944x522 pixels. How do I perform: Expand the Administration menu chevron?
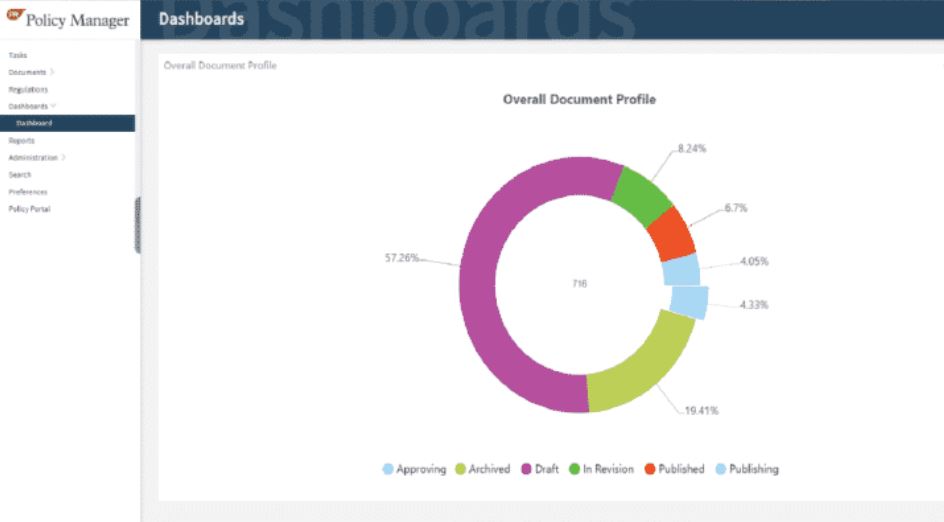point(64,158)
